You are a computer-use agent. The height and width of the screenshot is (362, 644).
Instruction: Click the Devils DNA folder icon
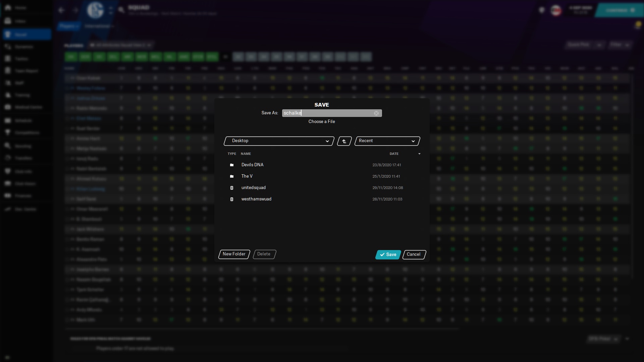point(231,165)
